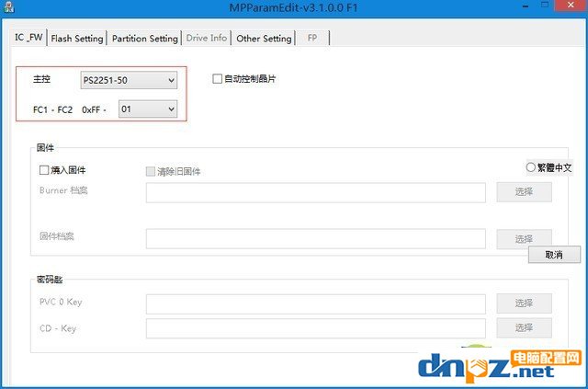Click the 取消 button
The width and height of the screenshot is (588, 389).
(554, 255)
